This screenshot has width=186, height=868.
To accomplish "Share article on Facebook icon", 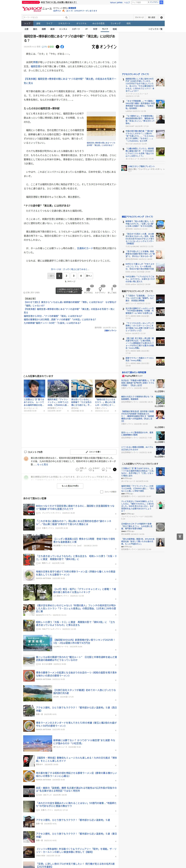I will [x=62, y=47].
